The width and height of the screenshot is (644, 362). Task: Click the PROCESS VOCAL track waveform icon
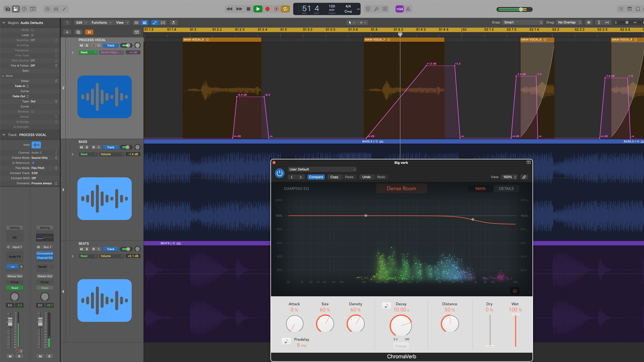point(105,97)
